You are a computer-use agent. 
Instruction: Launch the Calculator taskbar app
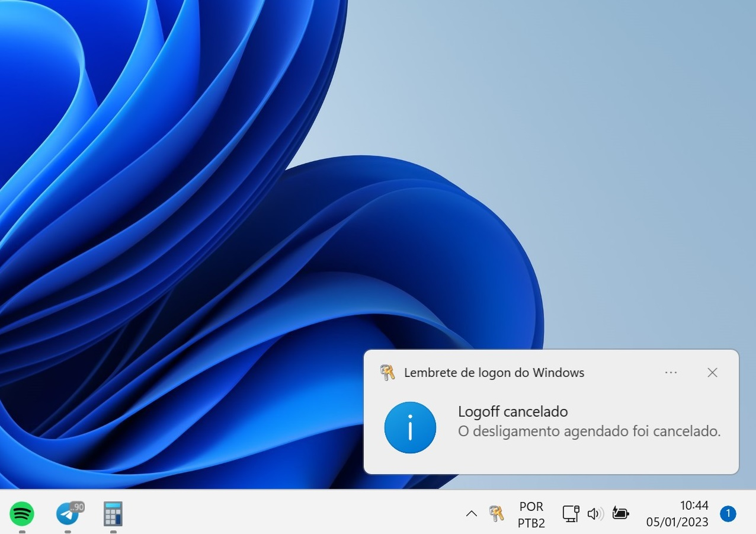click(x=113, y=513)
